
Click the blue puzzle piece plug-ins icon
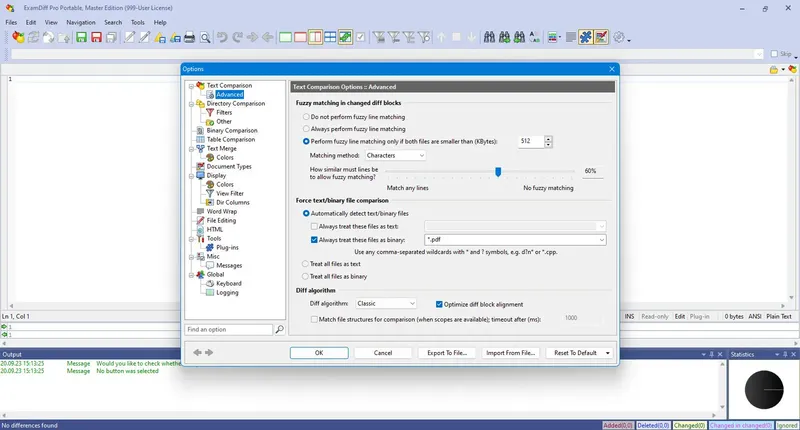586,37
